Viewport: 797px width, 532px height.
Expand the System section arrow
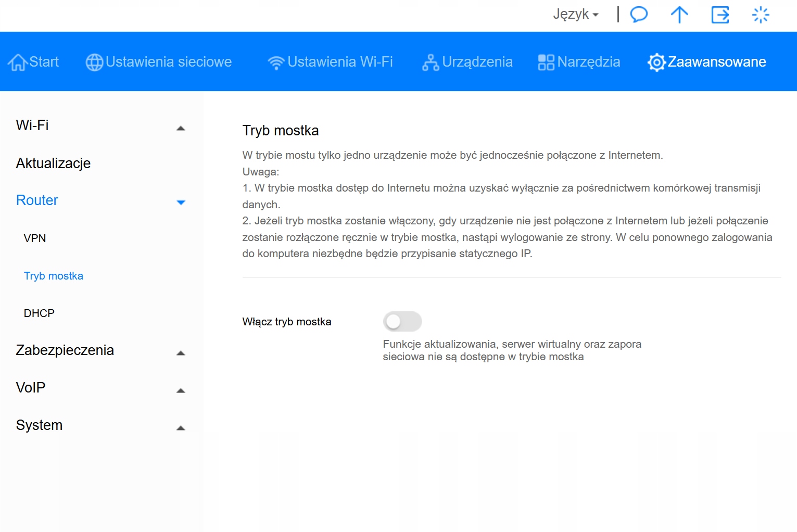(181, 428)
